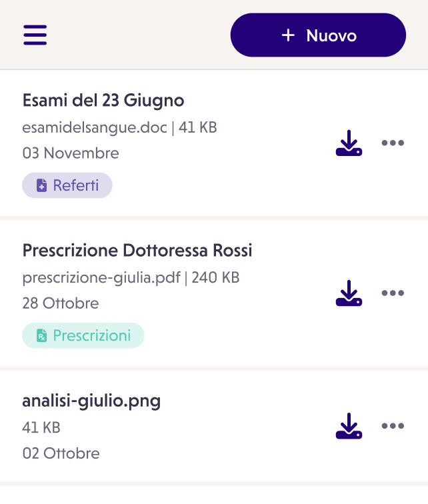This screenshot has width=428, height=504.
Task: Select the Referti category tag
Action: [x=67, y=185]
